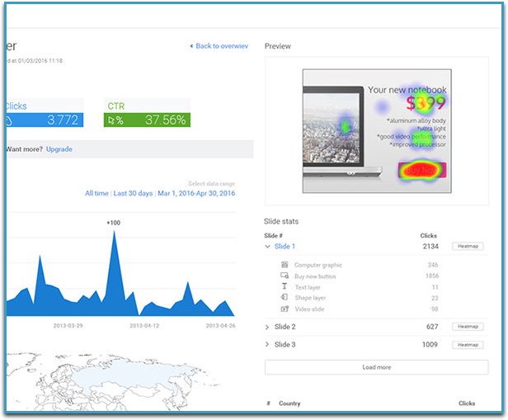Click the Shape layer icon
Viewport: 508px width, 420px height.
[x=285, y=297]
